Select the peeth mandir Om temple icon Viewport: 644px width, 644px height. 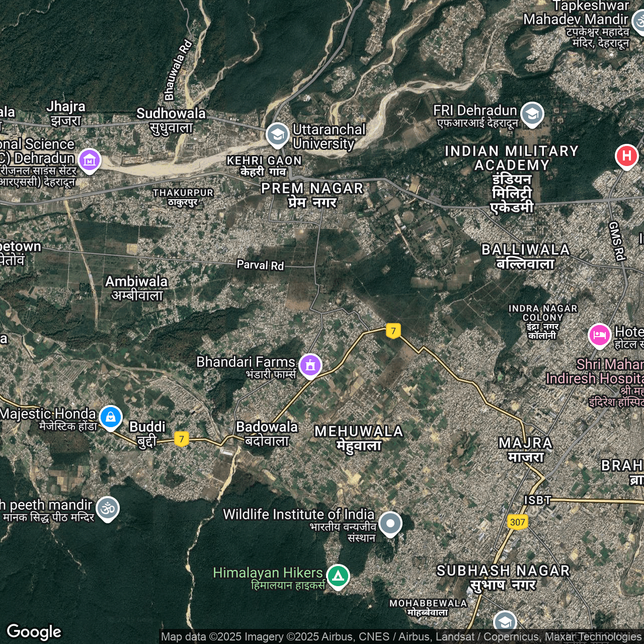(x=108, y=508)
